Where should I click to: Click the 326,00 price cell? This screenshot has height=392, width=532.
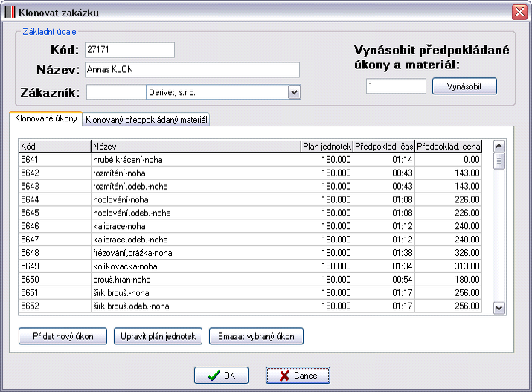pos(448,253)
